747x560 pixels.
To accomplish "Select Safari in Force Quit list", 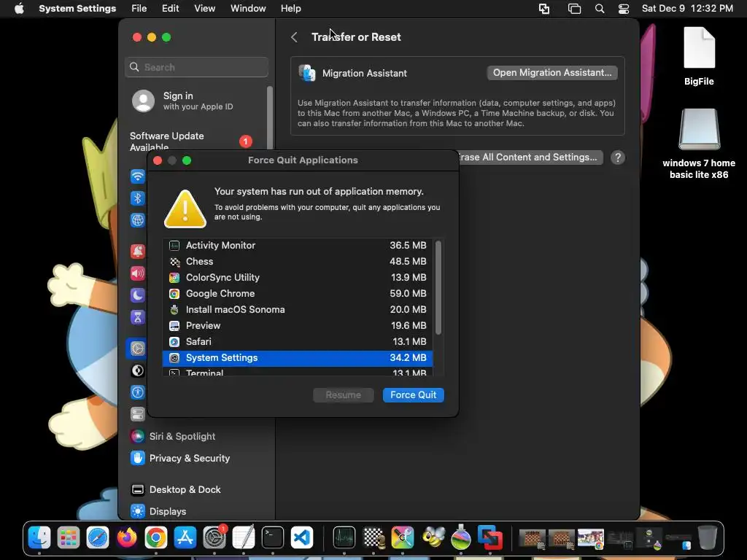I will pos(298,341).
